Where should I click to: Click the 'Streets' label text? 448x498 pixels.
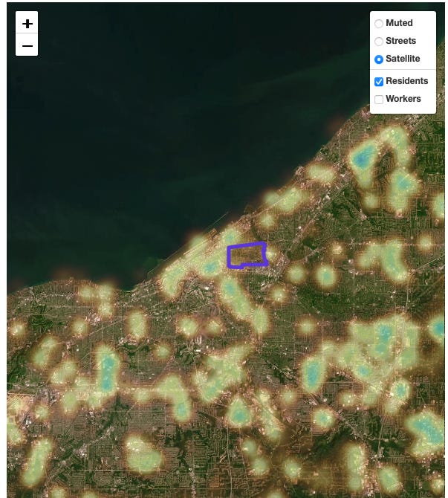(400, 41)
